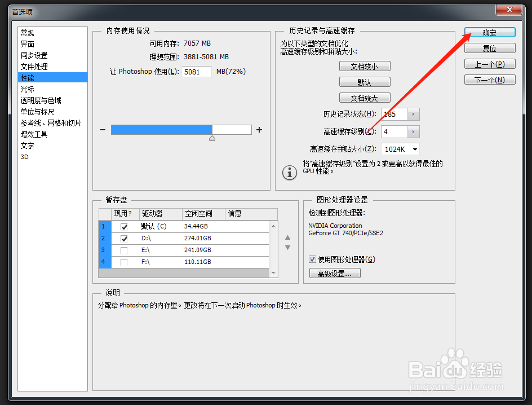Confirm with 确定 button
This screenshot has height=405, width=532.
coord(490,33)
